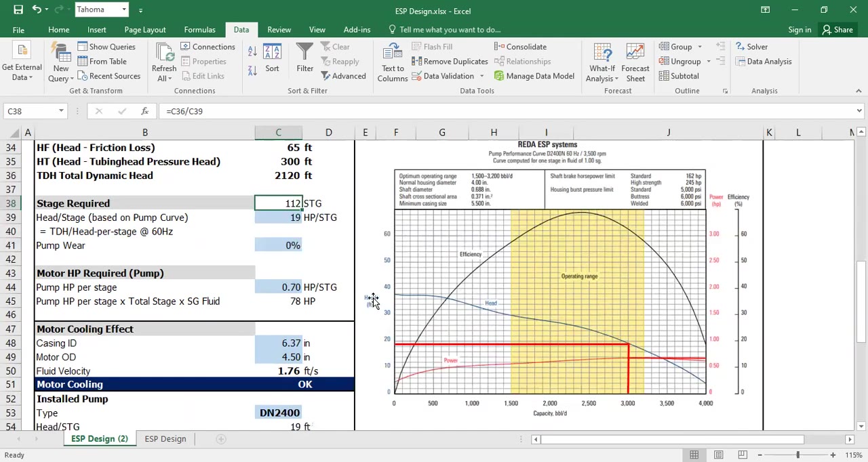Adjust the zoom slider
Viewport: 868px width, 462px height.
click(x=797, y=455)
